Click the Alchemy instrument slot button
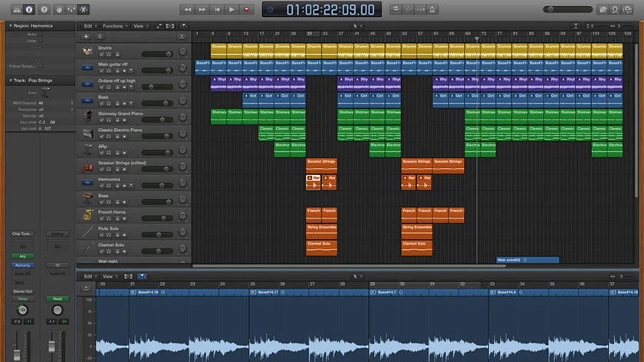This screenshot has width=644, height=362. [22, 265]
